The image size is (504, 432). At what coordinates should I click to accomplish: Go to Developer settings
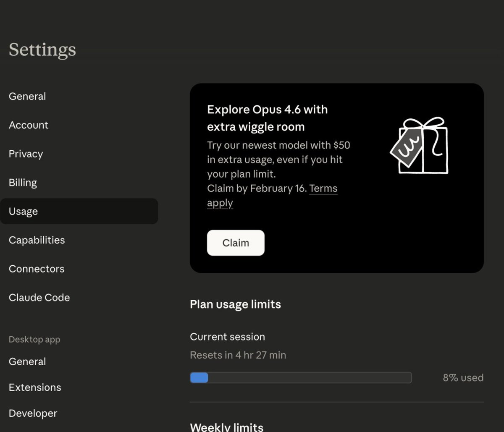pyautogui.click(x=33, y=414)
